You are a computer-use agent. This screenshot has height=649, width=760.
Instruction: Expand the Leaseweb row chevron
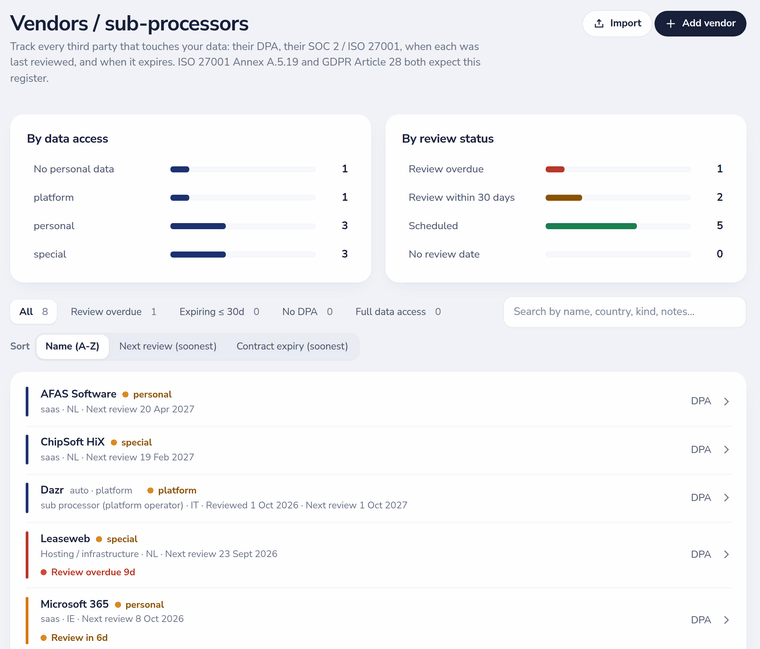click(x=726, y=554)
